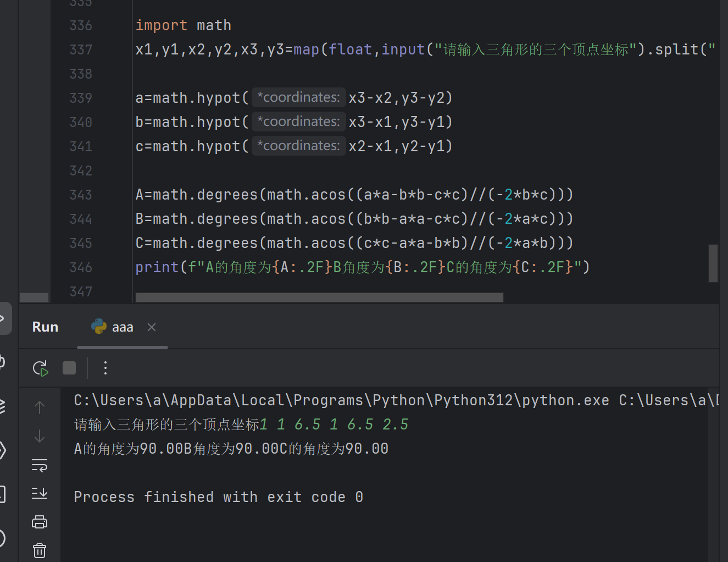The image size is (728, 562).
Task: Click line number 343 in the gutter
Action: pos(80,194)
